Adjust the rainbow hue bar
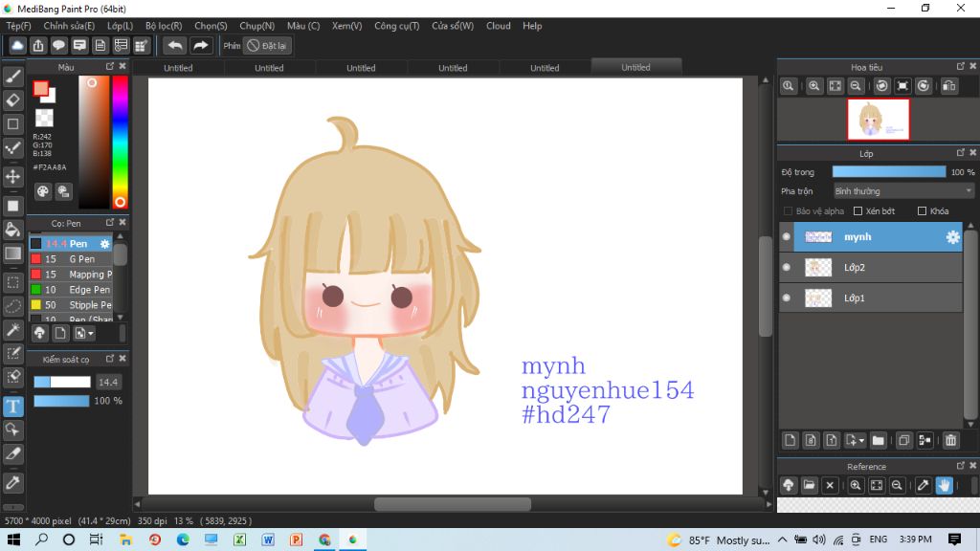Screen dimensions: 980x551 (x=120, y=142)
